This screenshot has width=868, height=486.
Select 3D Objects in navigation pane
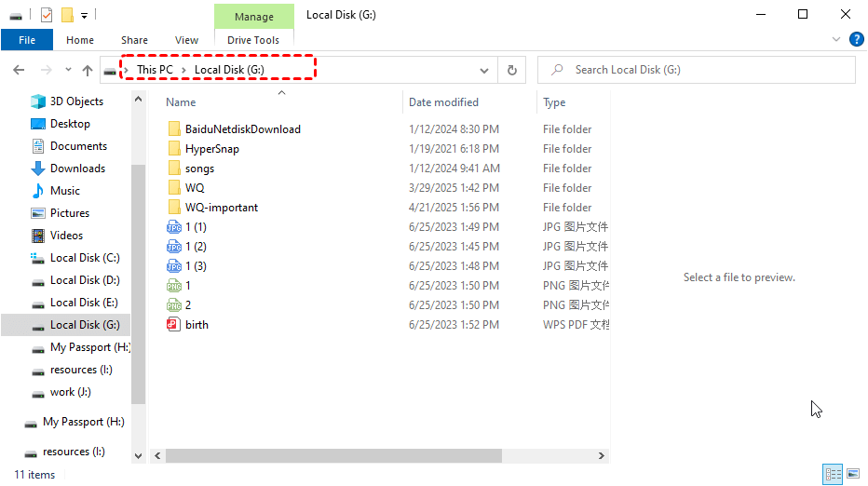point(76,101)
